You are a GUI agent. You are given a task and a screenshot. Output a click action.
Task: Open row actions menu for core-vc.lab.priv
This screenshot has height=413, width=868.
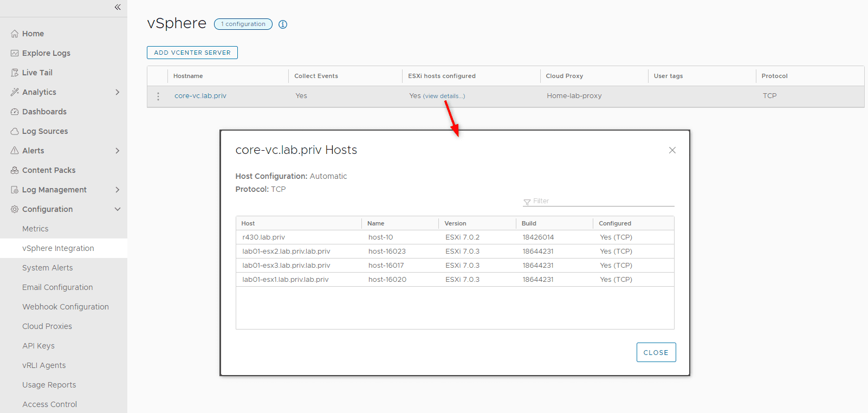[x=158, y=96]
